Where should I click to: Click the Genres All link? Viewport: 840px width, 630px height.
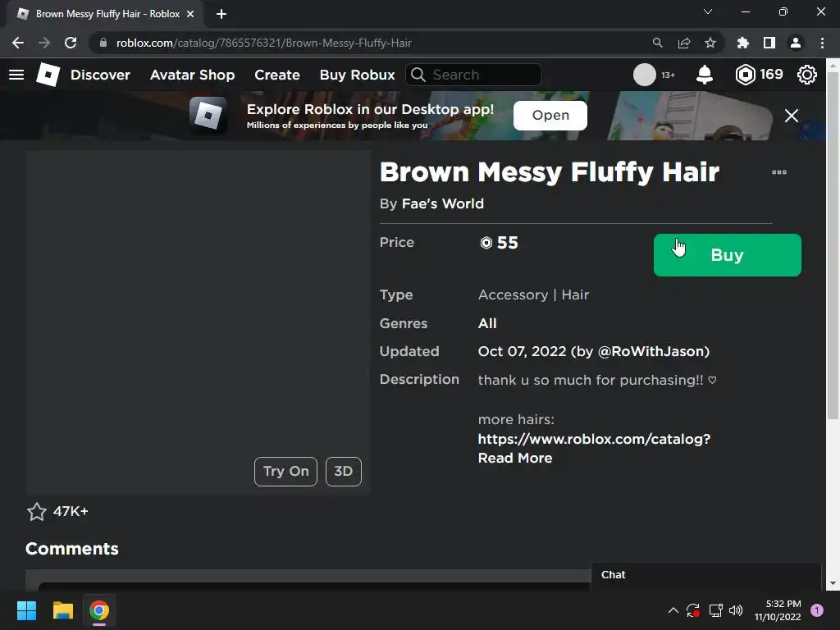pyautogui.click(x=487, y=323)
